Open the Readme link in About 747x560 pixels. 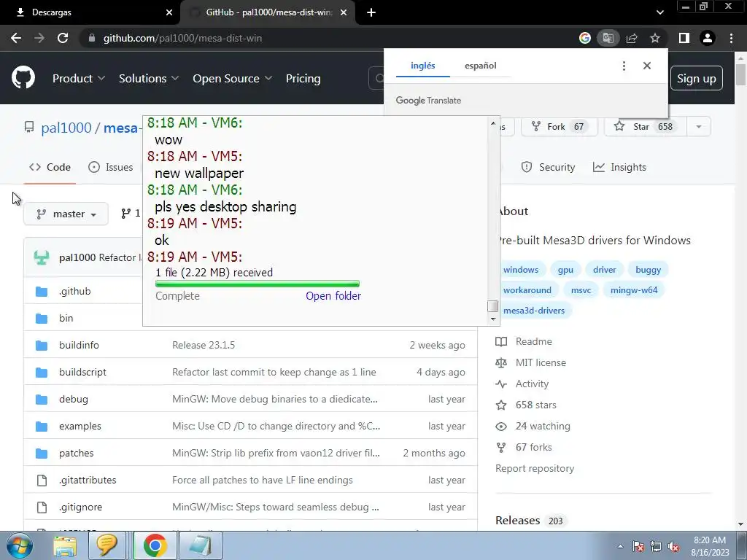point(533,341)
